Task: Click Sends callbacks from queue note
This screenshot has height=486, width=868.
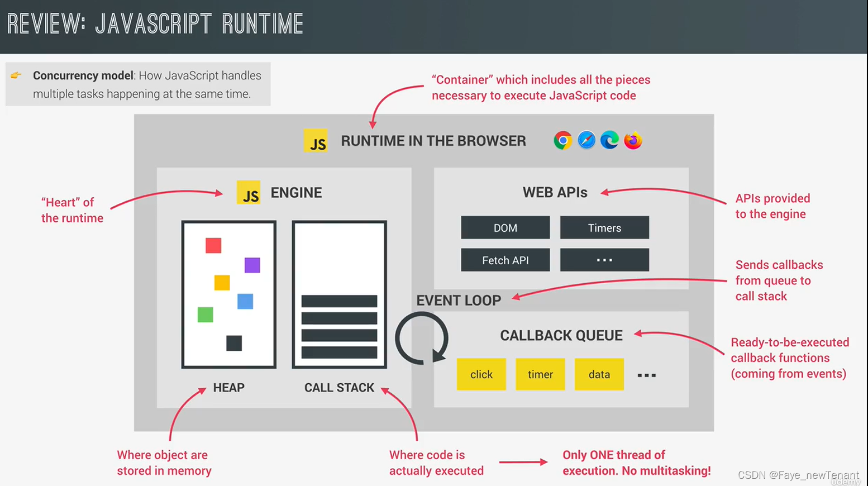Action: tap(779, 280)
